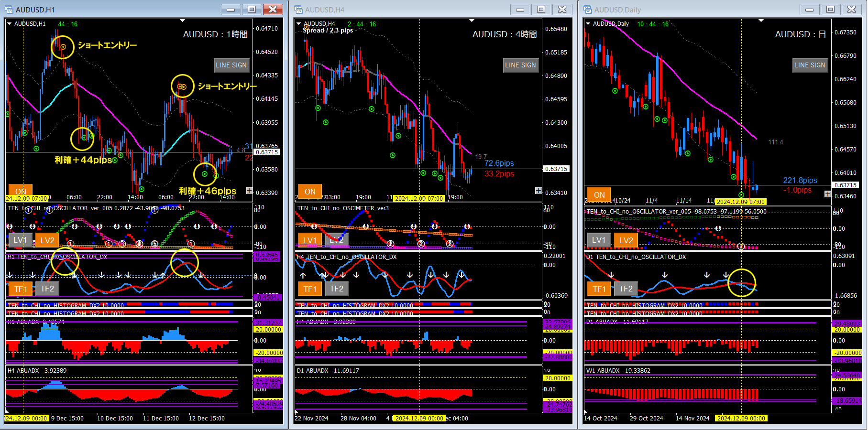Screen dimensions: 868x430
Task: Click the "22 Nov 2024" date axis label
Action: click(311, 419)
